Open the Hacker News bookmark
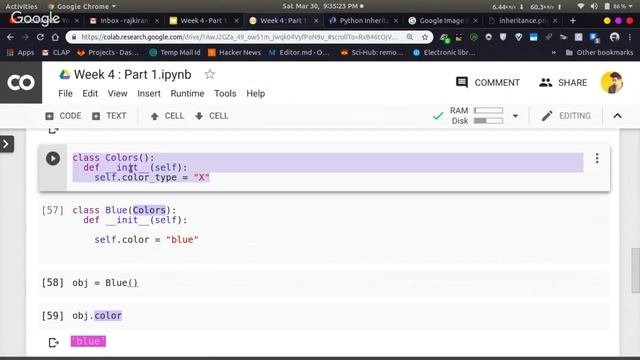 (x=234, y=52)
